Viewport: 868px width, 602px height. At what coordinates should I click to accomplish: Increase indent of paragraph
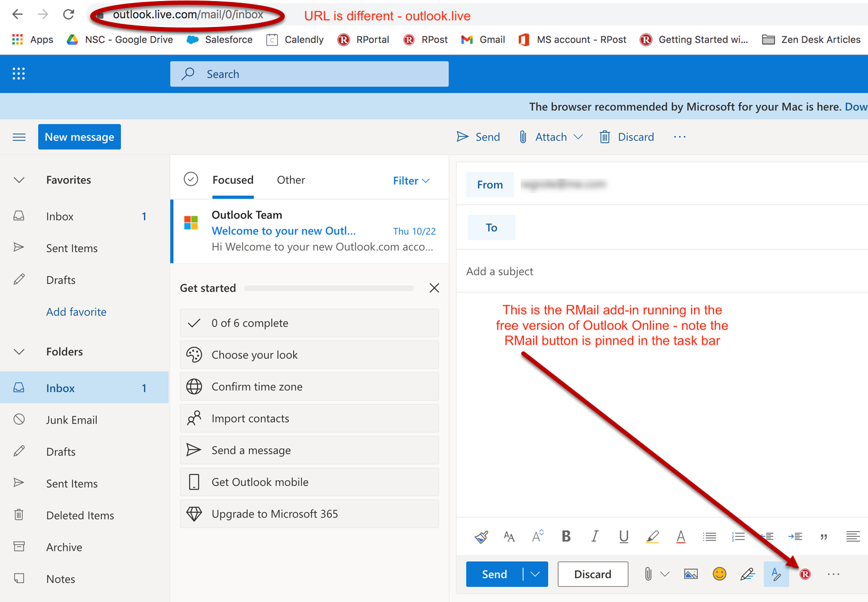pos(795,536)
